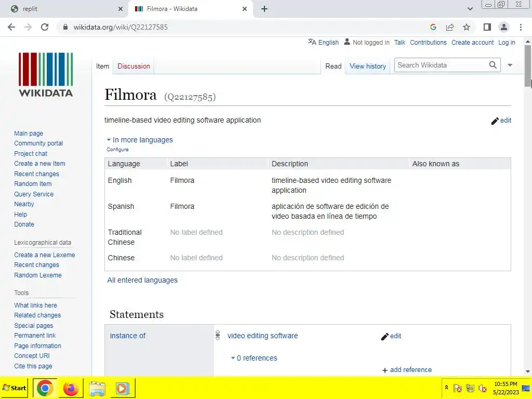This screenshot has height=399, width=532.
Task: Open the Chrome profile avatar
Action: click(x=504, y=27)
